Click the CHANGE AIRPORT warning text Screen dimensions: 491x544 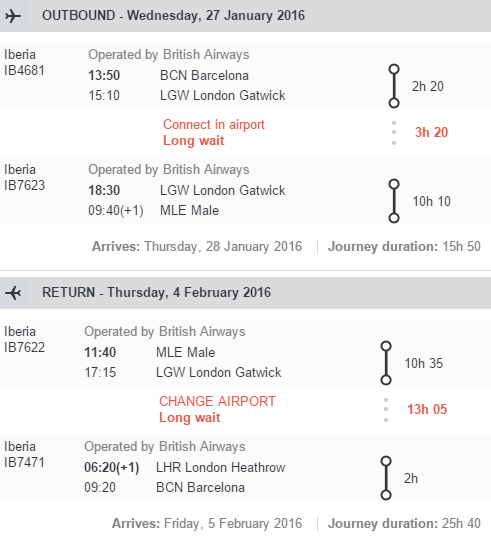tap(217, 401)
